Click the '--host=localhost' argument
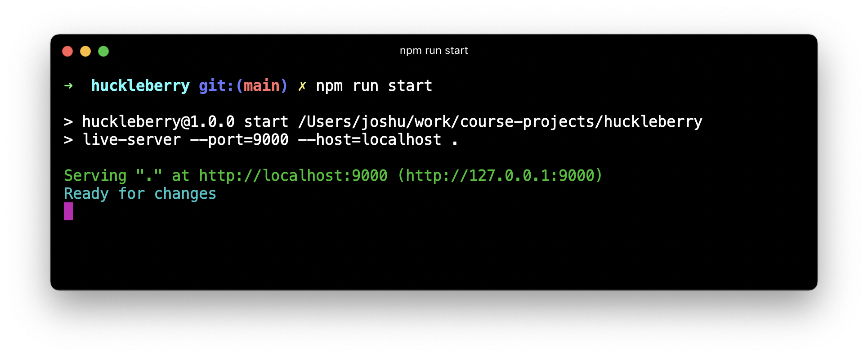Image resolution: width=868 pixels, height=357 pixels. 370,139
